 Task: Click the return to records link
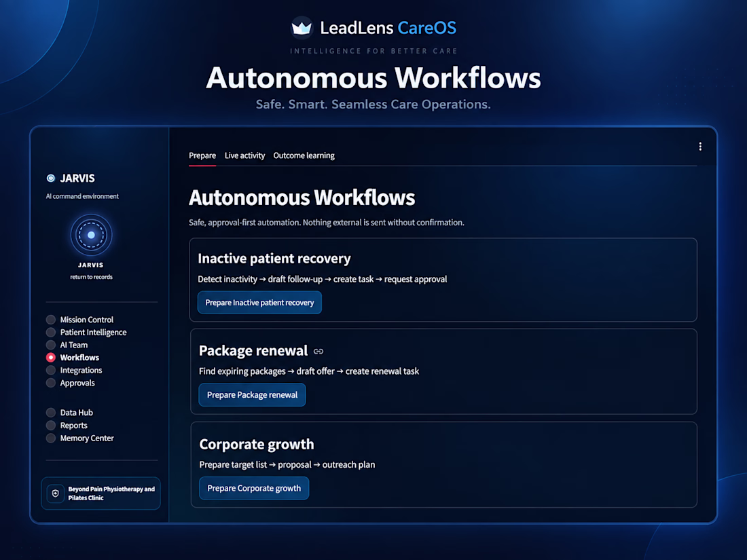[92, 277]
